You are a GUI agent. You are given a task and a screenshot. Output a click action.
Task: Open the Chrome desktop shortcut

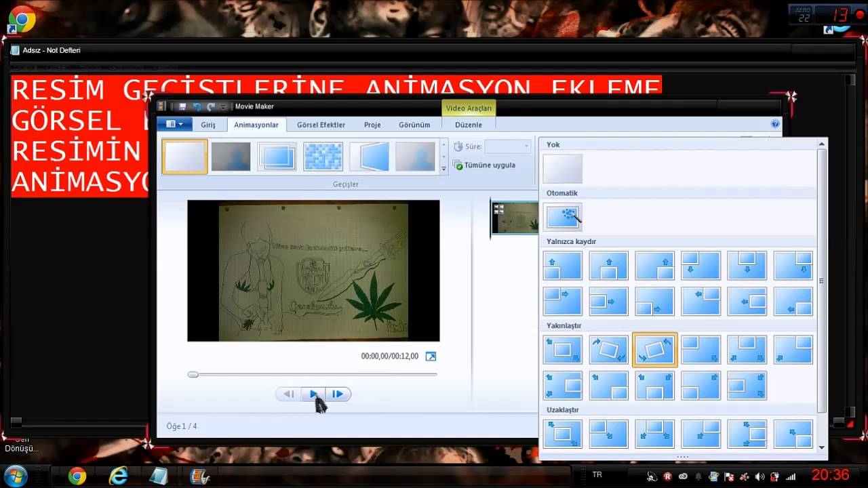20,19
